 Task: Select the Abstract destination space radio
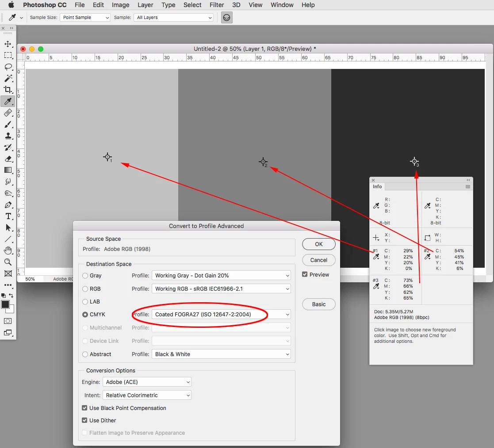(x=85, y=354)
